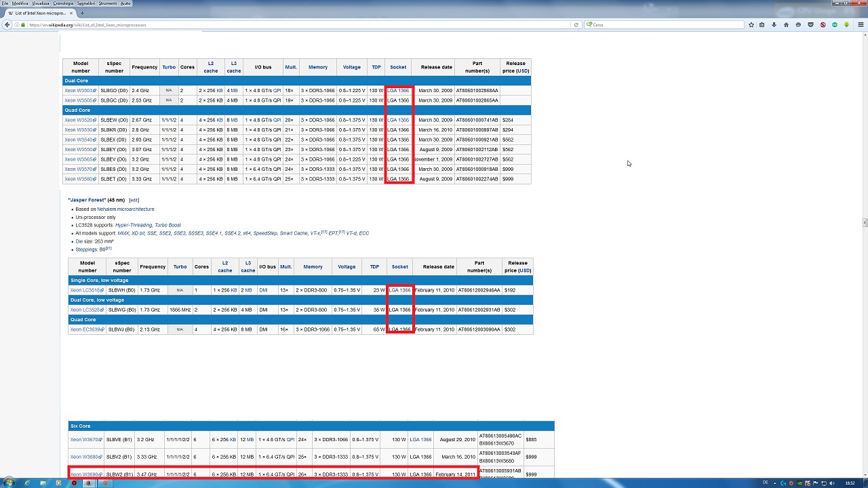Open the Visualizza menu
868x488 pixels.
[41, 3]
